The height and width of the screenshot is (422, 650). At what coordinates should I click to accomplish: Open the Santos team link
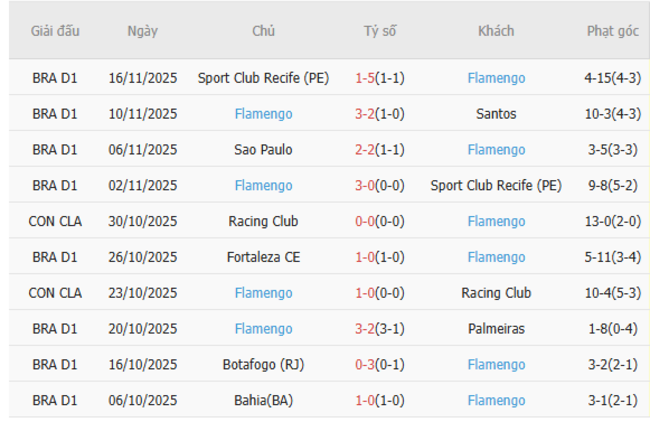tap(496, 114)
